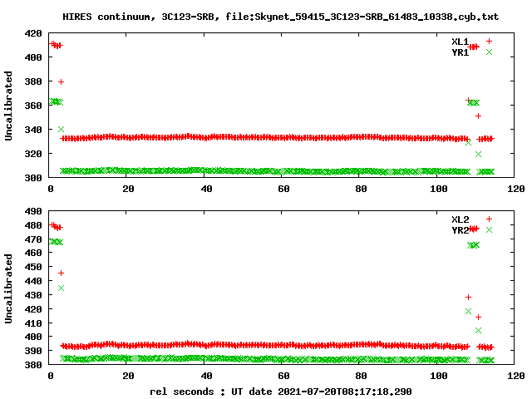Click the 300 y-axis tick label
The image size is (532, 399).
pyautogui.click(x=33, y=178)
